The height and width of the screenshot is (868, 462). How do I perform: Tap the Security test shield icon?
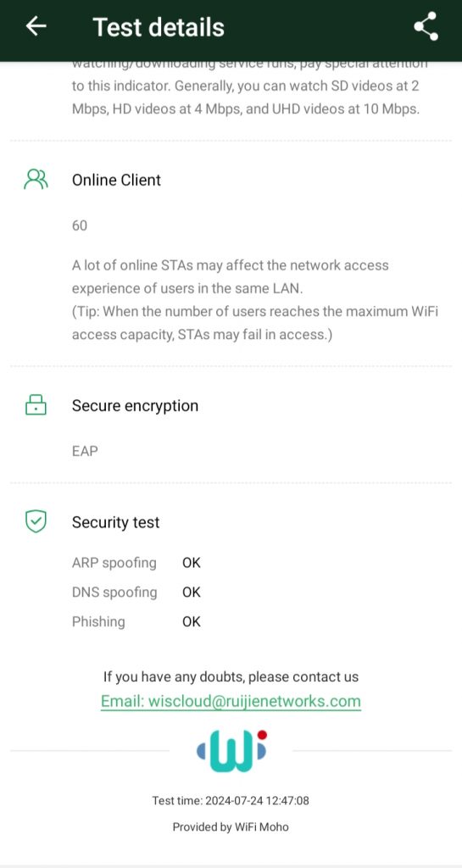36,522
